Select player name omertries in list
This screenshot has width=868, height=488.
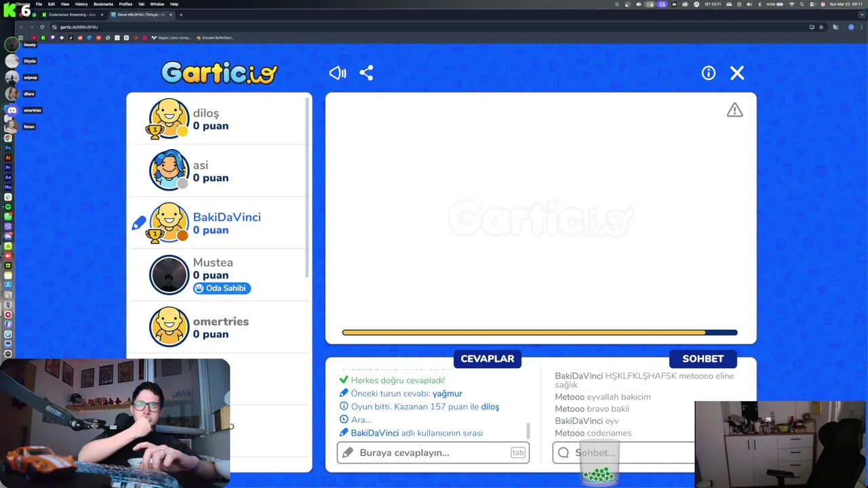(221, 321)
